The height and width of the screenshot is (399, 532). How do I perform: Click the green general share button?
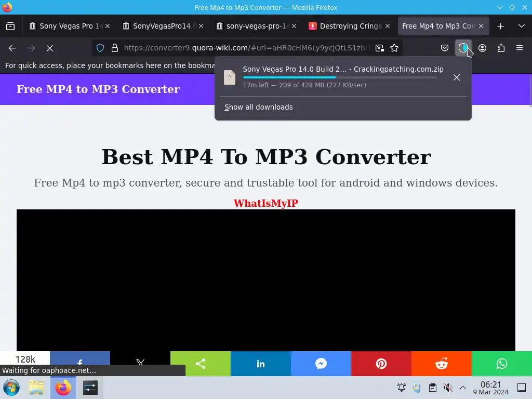point(200,364)
